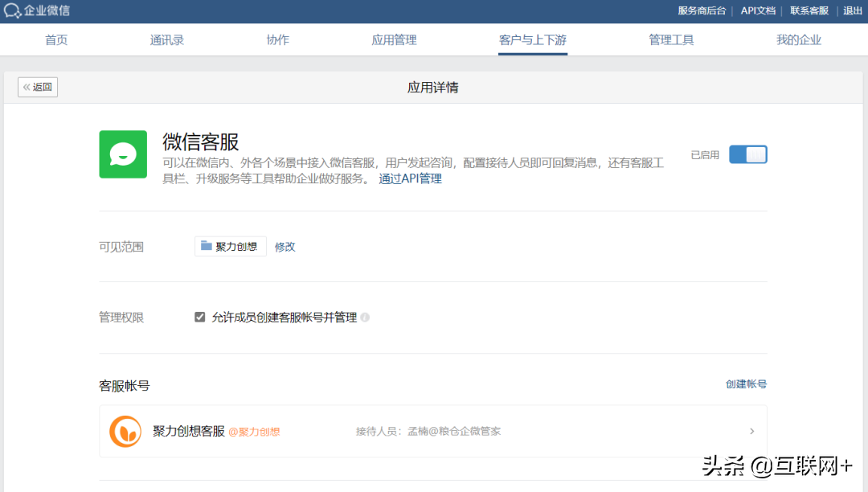Click the 可见范围 label
Screen dimensions: 868x492
point(121,247)
